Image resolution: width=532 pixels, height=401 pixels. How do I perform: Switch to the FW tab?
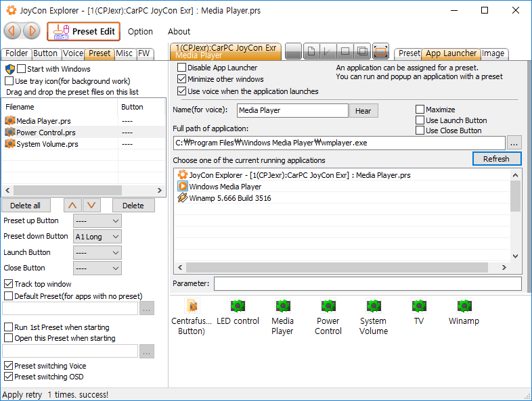click(144, 53)
